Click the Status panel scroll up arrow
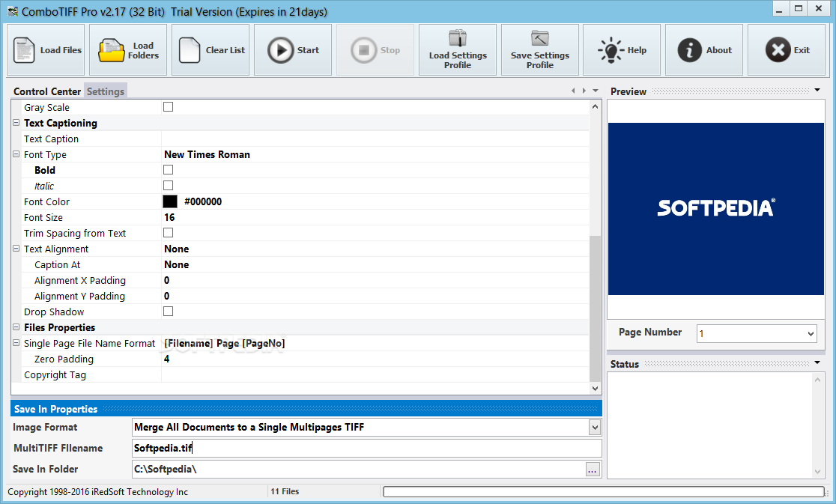 pos(817,380)
